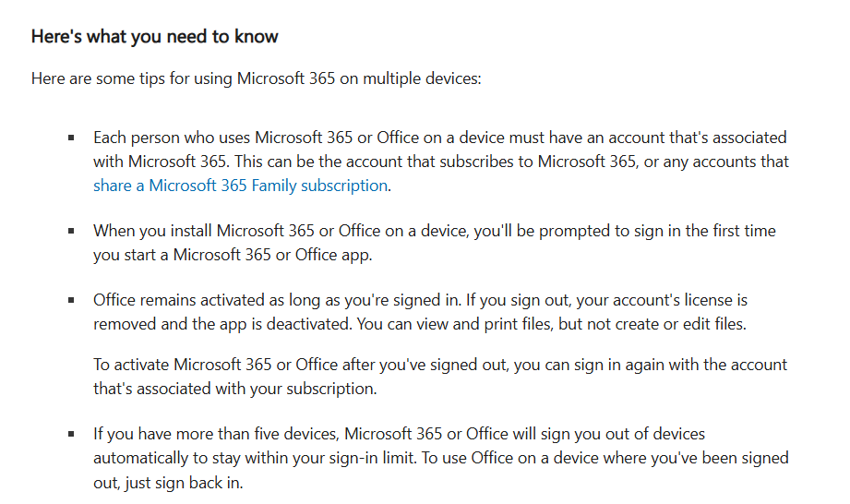Click the 'Here's what you need to know' heading
This screenshot has width=850, height=504.
click(x=154, y=37)
